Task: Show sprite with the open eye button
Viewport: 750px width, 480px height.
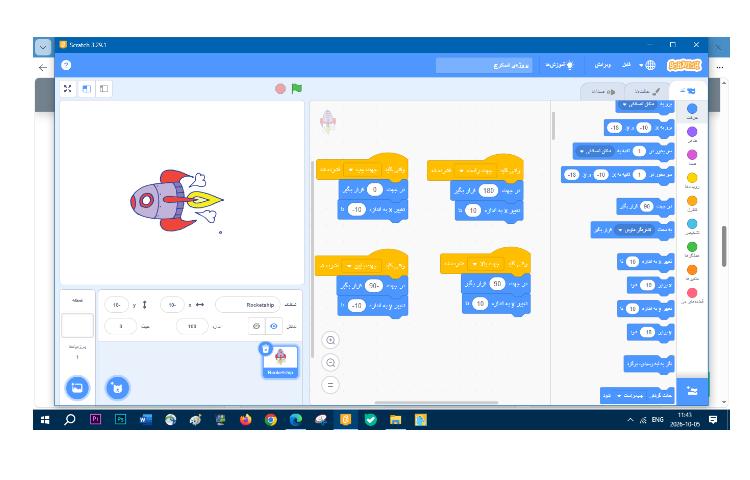Action: click(274, 326)
